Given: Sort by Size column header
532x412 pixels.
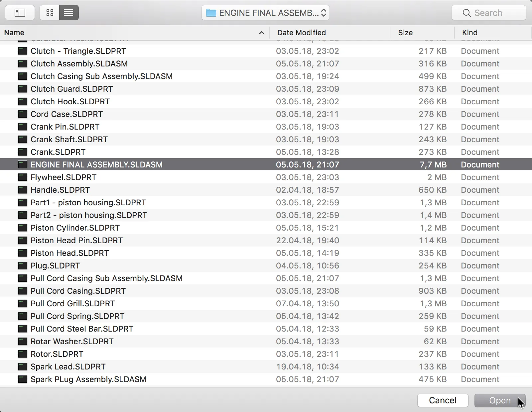Looking at the screenshot, I should (x=422, y=33).
